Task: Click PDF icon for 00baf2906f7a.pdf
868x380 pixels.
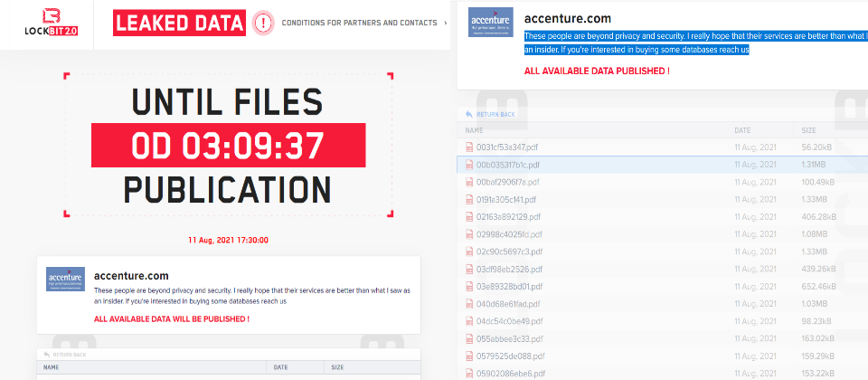Action: 469,182
